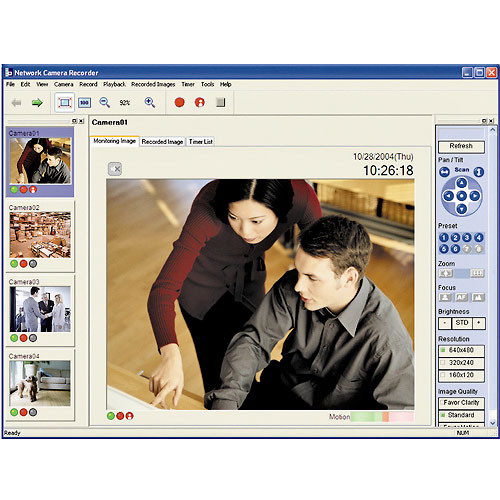Viewport: 500px width, 500px height.
Task: Pan camera right using the right arrow
Action: [475, 196]
